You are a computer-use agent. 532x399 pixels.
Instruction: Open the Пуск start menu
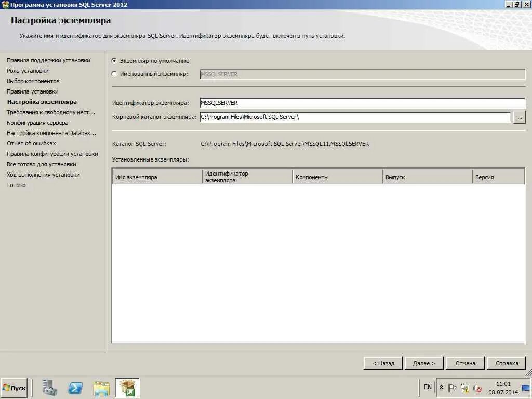(14, 388)
